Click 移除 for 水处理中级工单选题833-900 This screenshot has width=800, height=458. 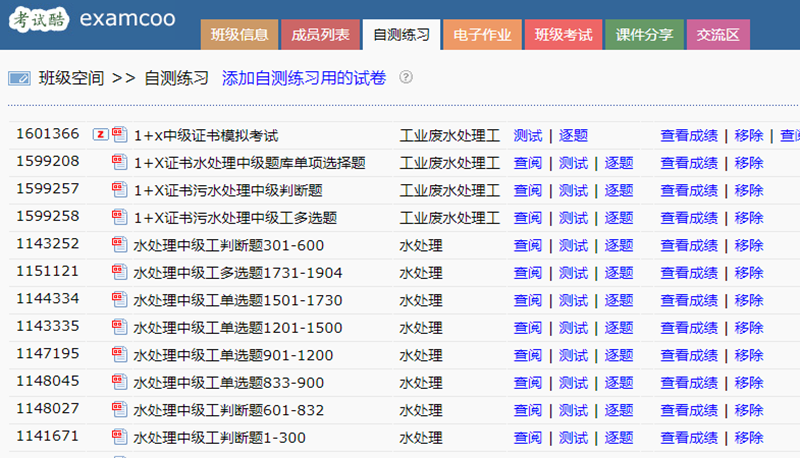748,382
